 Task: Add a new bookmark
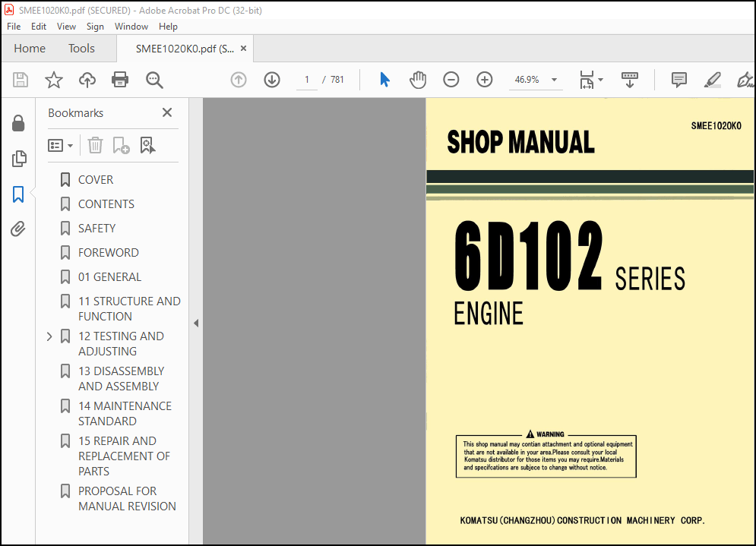pos(121,145)
